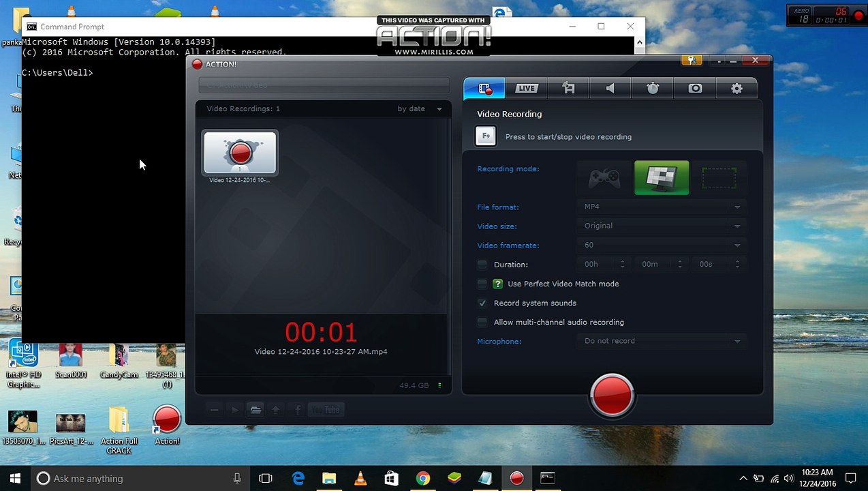868x491 pixels.
Task: Enable Use Perfect Video Match mode checkbox
Action: click(482, 284)
